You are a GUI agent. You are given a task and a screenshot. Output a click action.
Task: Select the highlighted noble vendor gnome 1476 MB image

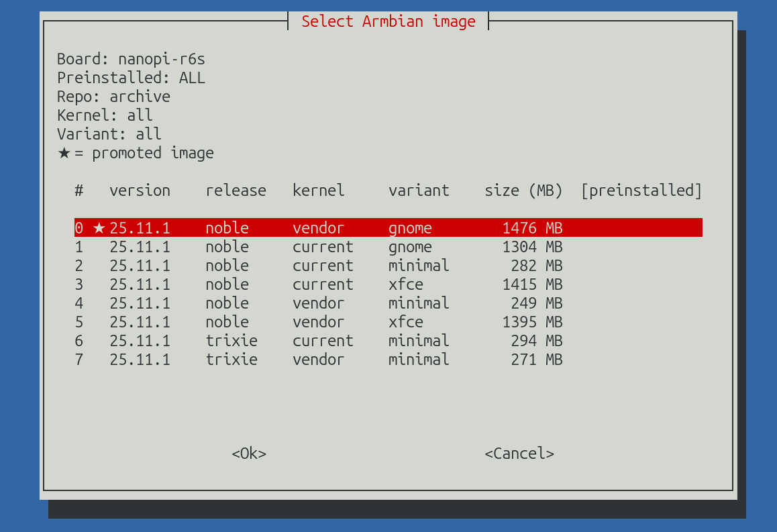coord(388,228)
